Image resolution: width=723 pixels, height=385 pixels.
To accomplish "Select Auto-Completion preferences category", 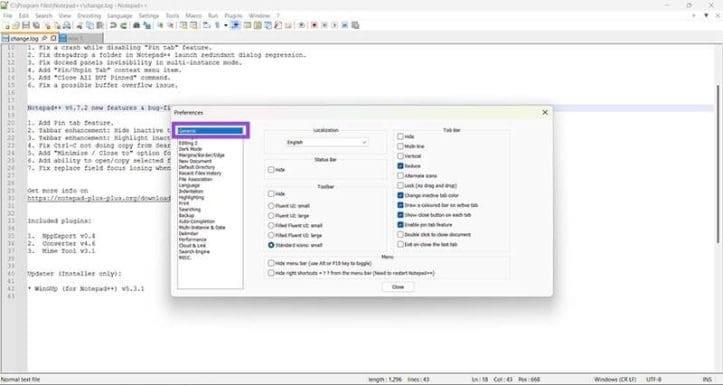I will coord(197,221).
